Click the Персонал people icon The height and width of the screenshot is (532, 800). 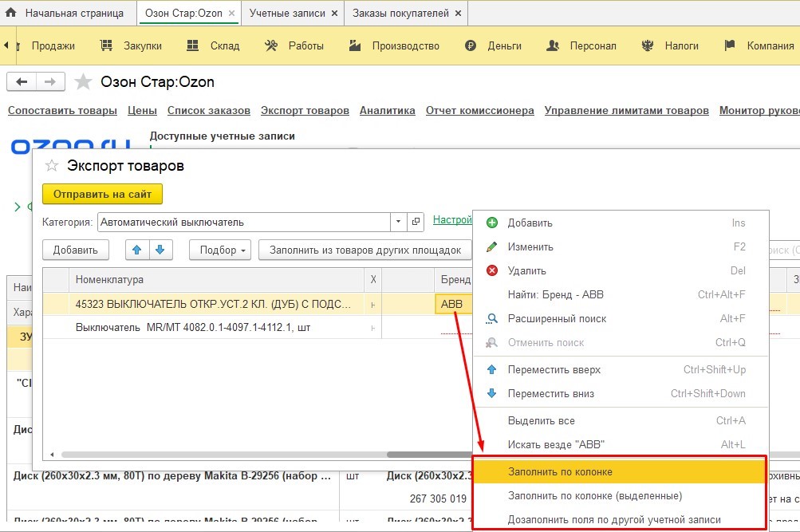coord(553,45)
